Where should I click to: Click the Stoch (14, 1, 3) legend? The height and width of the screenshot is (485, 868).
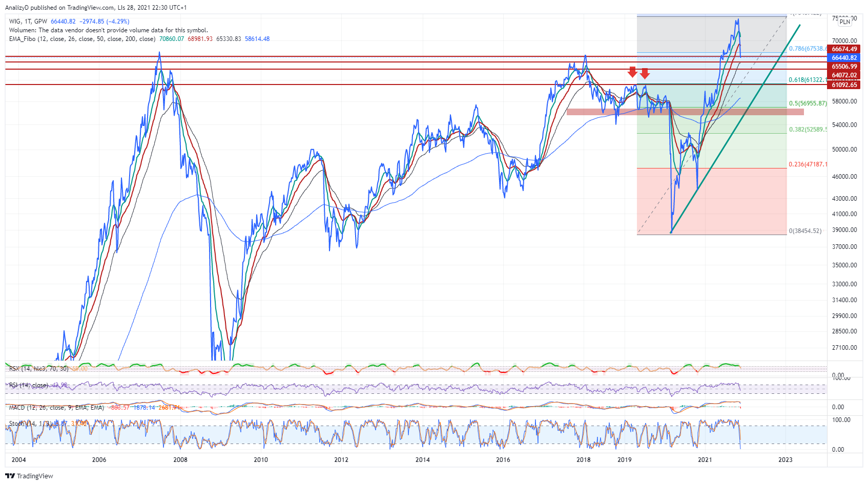coord(30,424)
